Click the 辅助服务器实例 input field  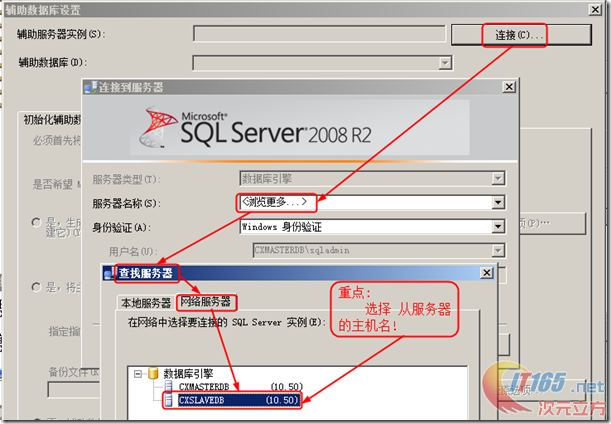[x=319, y=34]
